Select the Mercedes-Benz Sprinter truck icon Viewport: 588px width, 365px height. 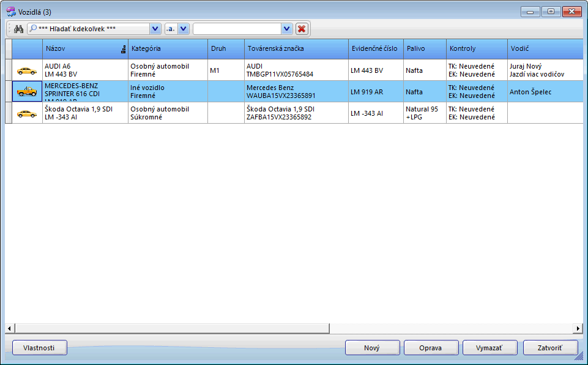pyautogui.click(x=27, y=91)
